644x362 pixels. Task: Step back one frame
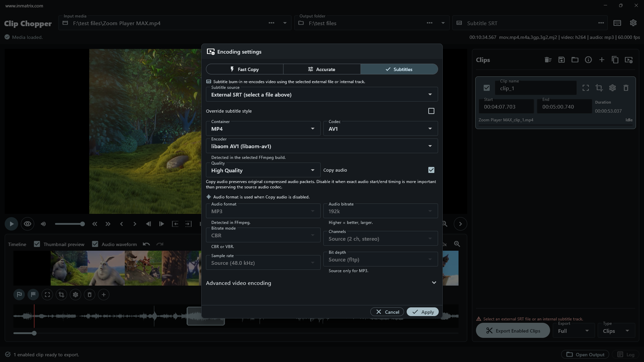148,224
